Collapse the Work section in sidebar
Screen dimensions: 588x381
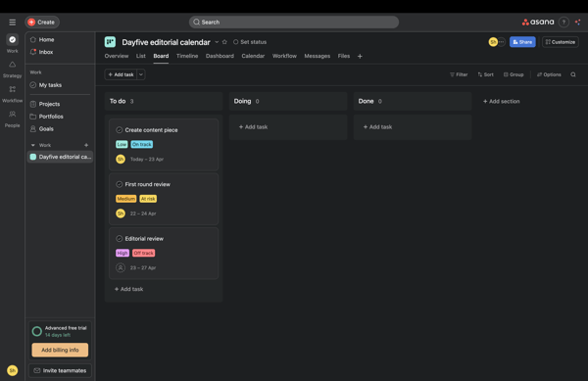click(x=33, y=145)
